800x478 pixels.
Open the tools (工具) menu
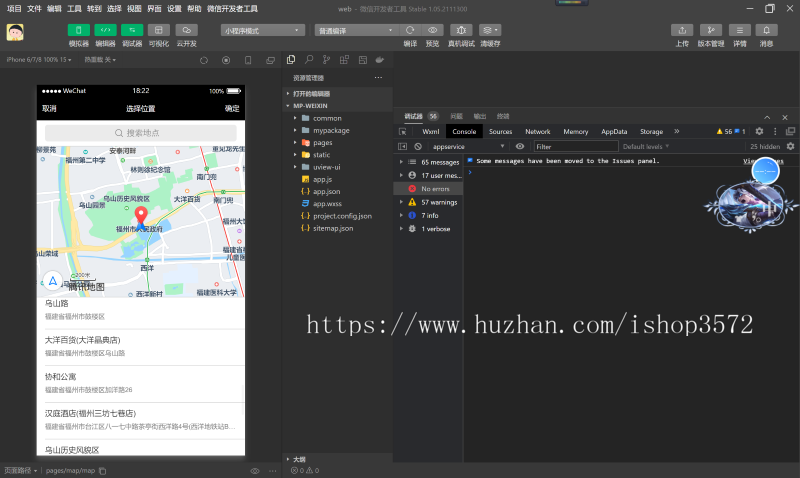pyautogui.click(x=74, y=9)
